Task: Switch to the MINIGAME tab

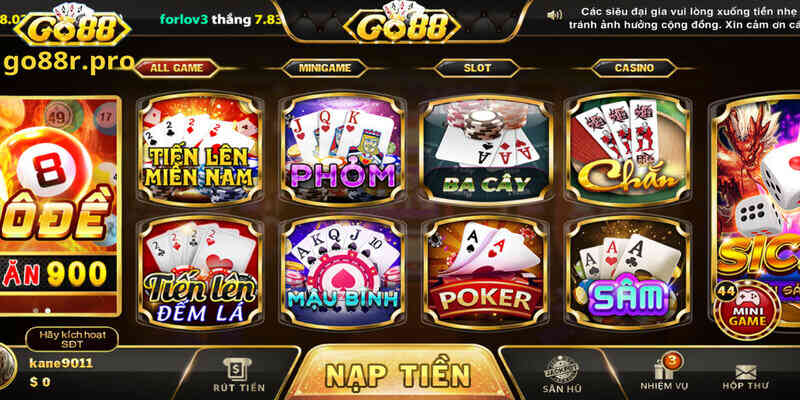Action: click(324, 68)
